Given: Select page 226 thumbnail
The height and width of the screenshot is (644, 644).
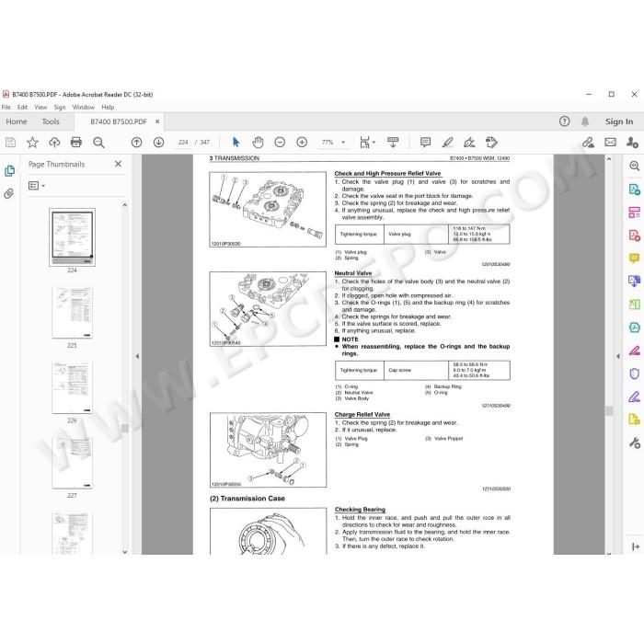Looking at the screenshot, I should (x=72, y=387).
